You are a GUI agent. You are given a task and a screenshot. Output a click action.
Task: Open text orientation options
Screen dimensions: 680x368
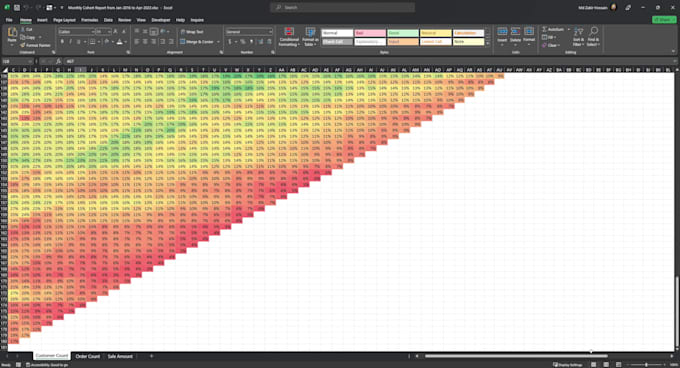pos(164,32)
